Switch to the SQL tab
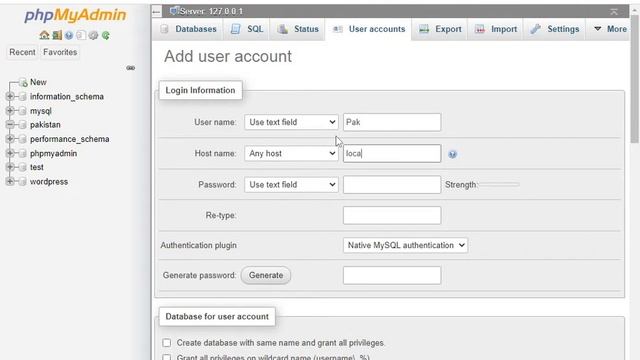640x360 pixels. [x=247, y=29]
